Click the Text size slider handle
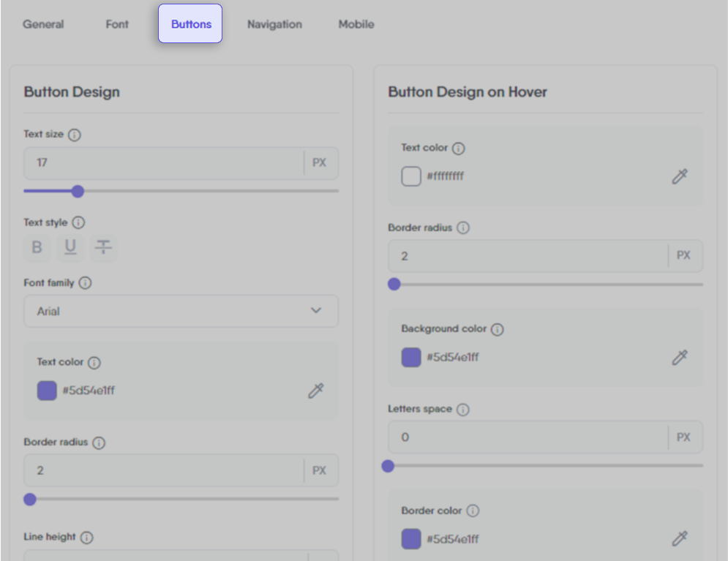This screenshot has width=728, height=561. click(78, 191)
